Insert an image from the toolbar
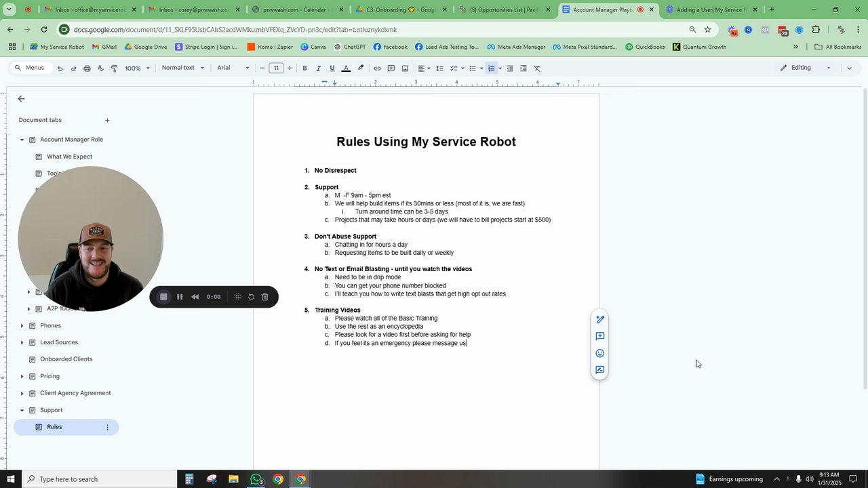The height and width of the screenshot is (488, 868). coord(405,68)
